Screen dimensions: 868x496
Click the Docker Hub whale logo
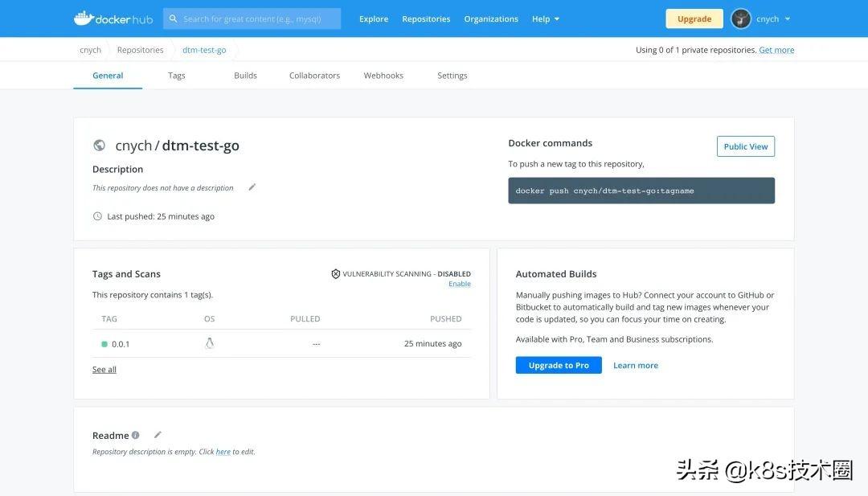coord(113,18)
